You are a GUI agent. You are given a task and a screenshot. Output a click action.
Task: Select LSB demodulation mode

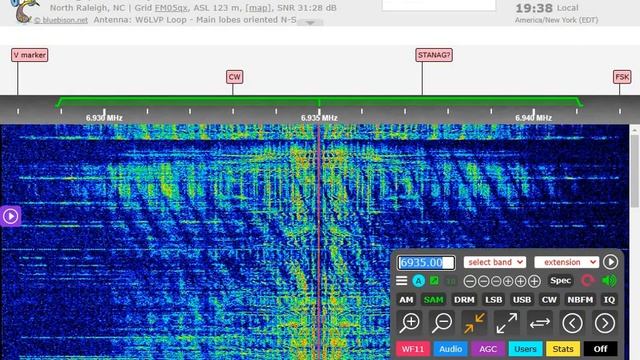point(493,300)
